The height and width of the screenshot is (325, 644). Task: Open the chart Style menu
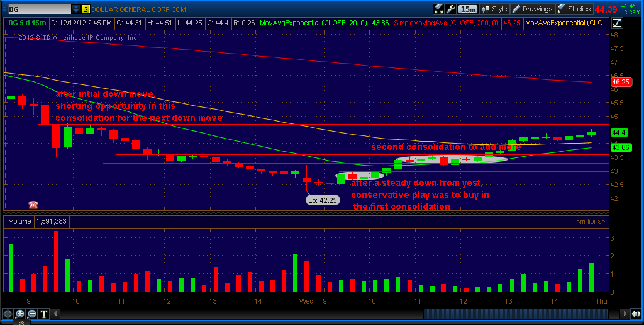[x=494, y=9]
